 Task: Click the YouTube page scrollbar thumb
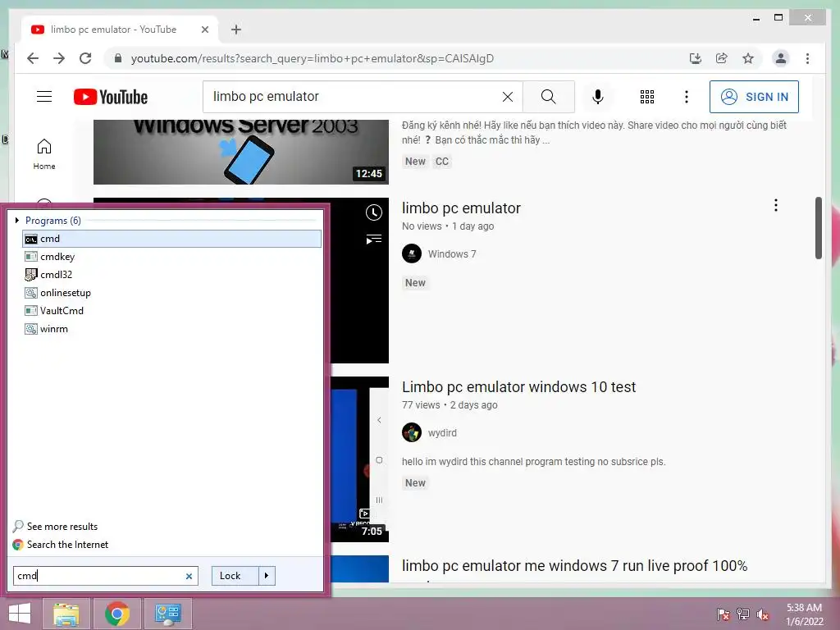(x=818, y=228)
